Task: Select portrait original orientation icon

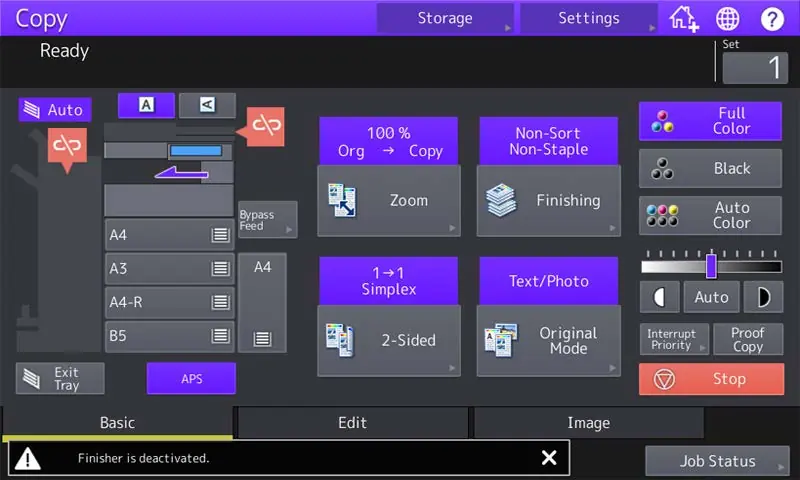Action: click(x=146, y=105)
